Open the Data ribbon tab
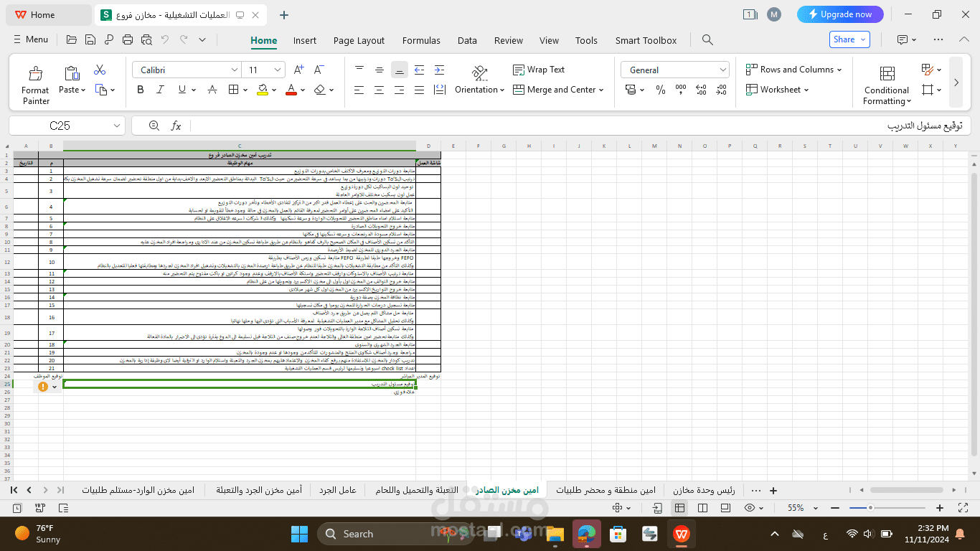The height and width of the screenshot is (551, 980). point(467,40)
